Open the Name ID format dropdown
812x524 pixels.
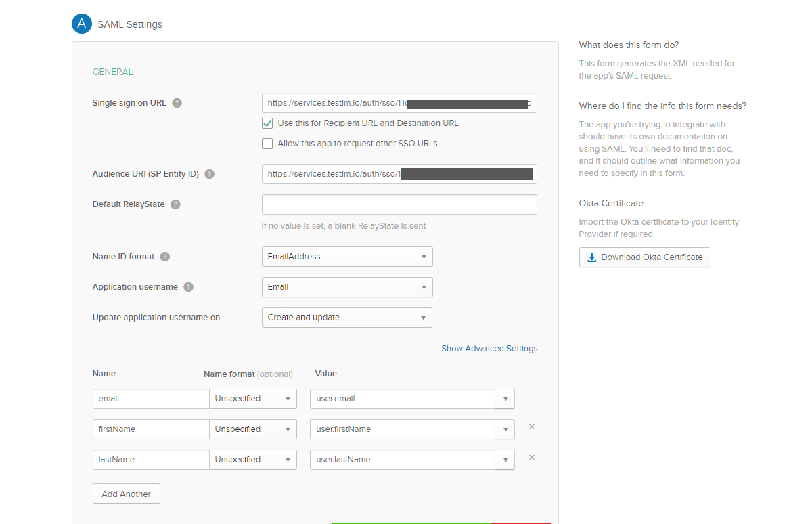tap(346, 257)
